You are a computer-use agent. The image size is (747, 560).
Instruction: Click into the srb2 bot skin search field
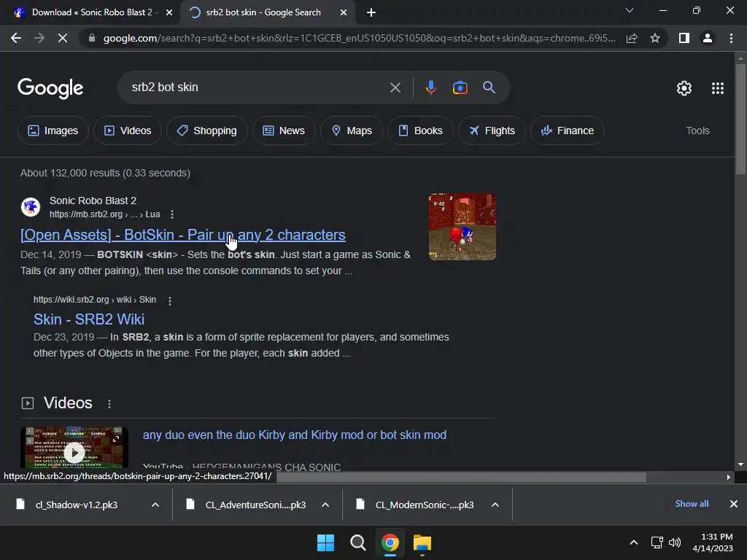258,87
